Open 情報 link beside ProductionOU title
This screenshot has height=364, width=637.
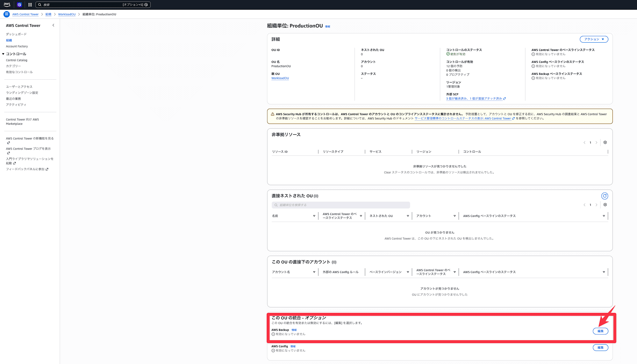tap(327, 26)
